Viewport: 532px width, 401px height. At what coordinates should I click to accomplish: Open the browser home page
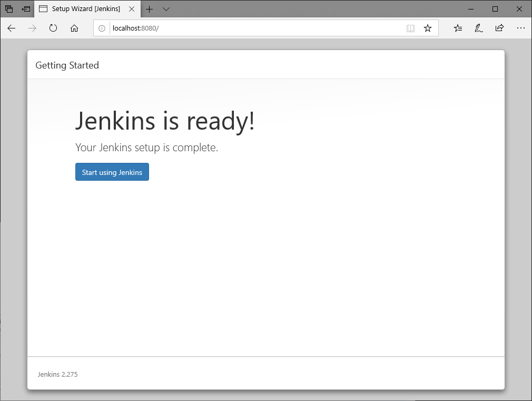click(74, 28)
